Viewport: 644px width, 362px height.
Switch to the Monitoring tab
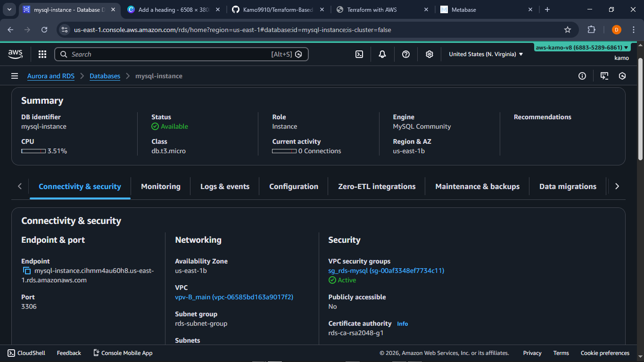160,187
